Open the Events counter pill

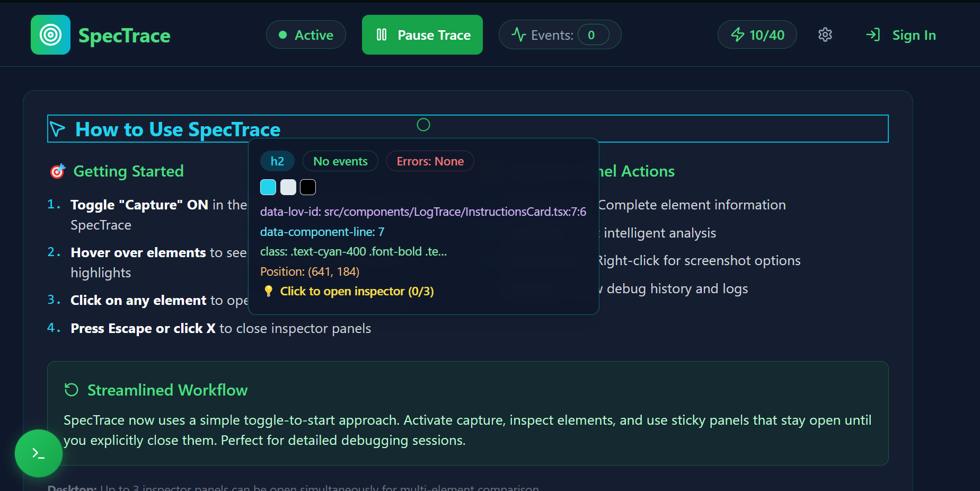[x=560, y=35]
